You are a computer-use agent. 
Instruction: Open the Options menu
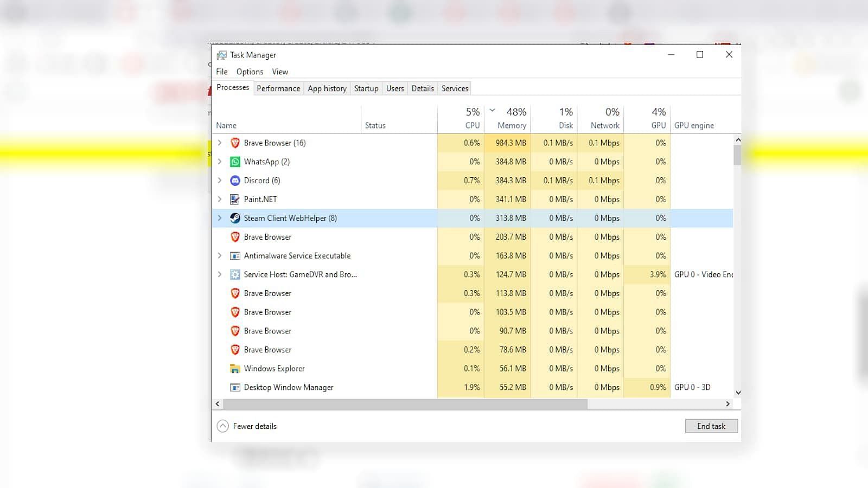pyautogui.click(x=250, y=72)
